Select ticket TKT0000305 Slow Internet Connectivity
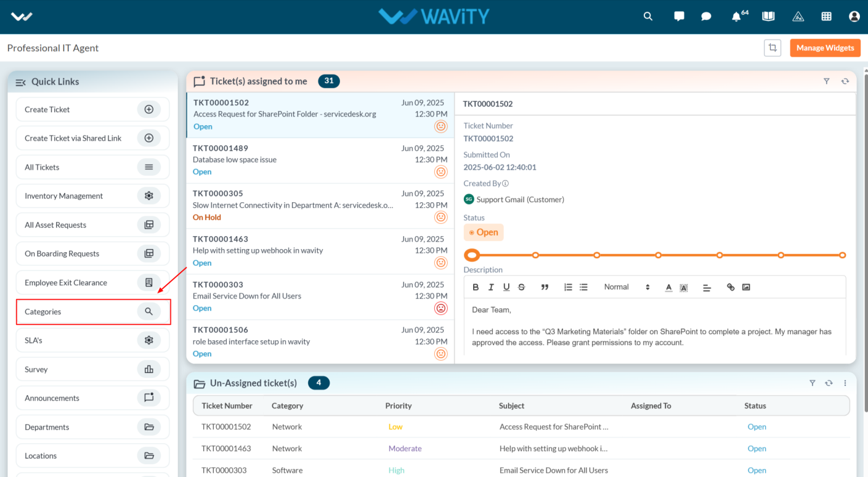 (x=320, y=206)
